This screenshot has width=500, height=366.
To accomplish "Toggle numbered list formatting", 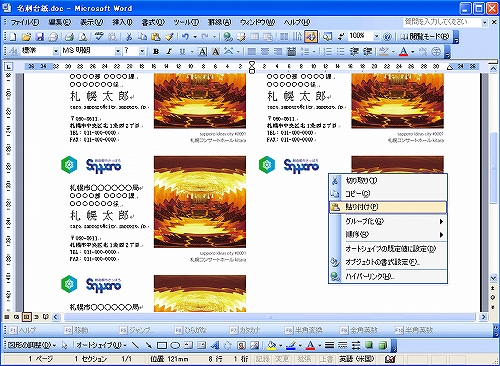I will [x=328, y=51].
